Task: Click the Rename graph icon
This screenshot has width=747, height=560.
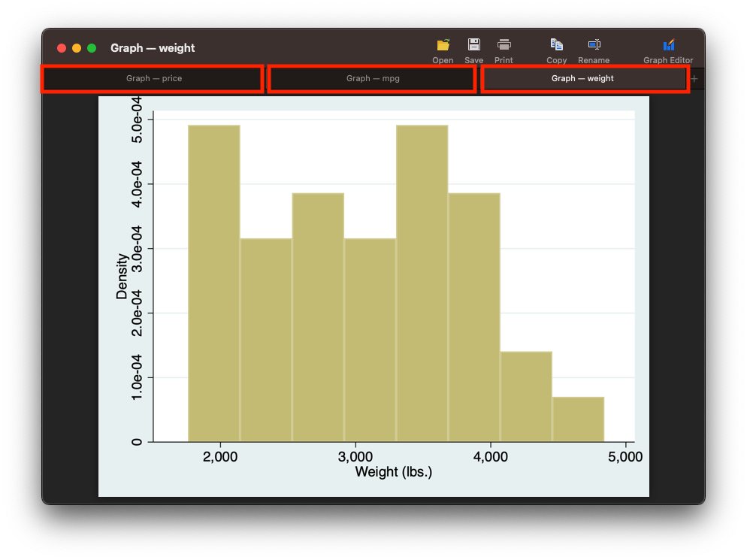Action: 594,45
